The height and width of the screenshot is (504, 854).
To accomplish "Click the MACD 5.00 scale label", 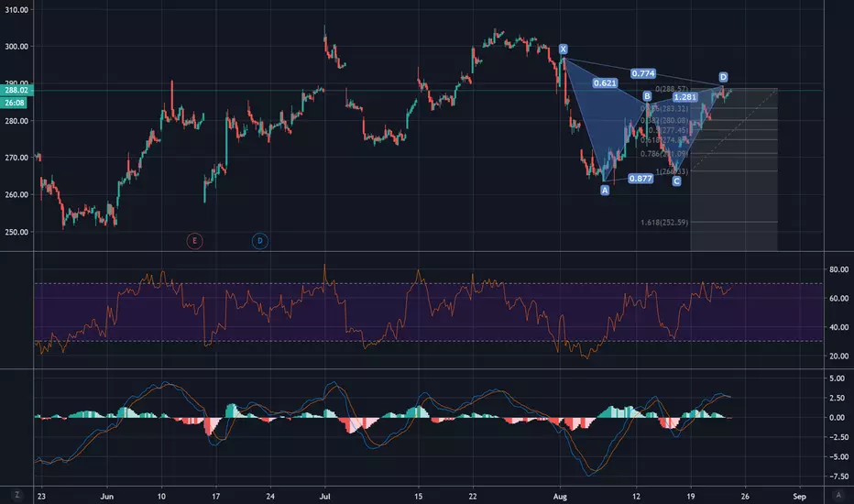I will [x=838, y=378].
